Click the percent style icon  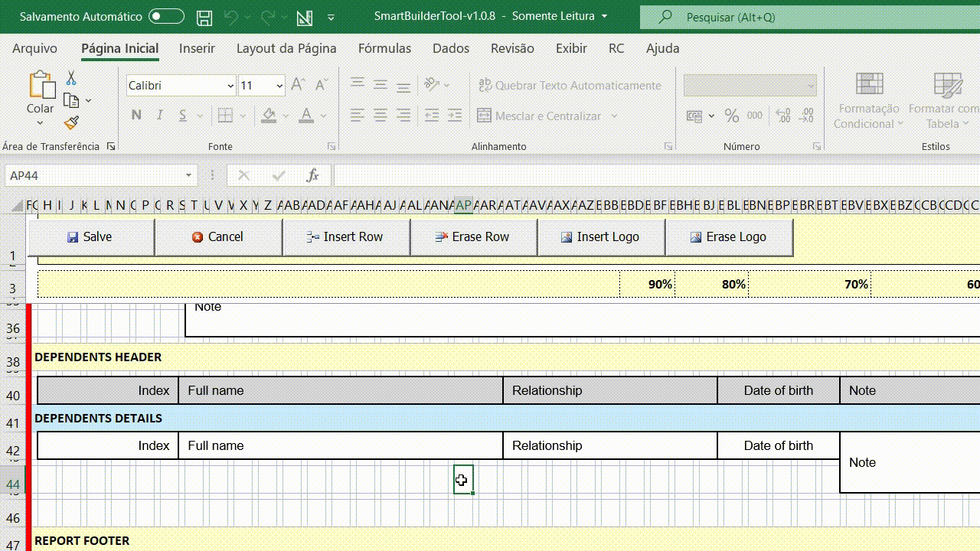[732, 116]
